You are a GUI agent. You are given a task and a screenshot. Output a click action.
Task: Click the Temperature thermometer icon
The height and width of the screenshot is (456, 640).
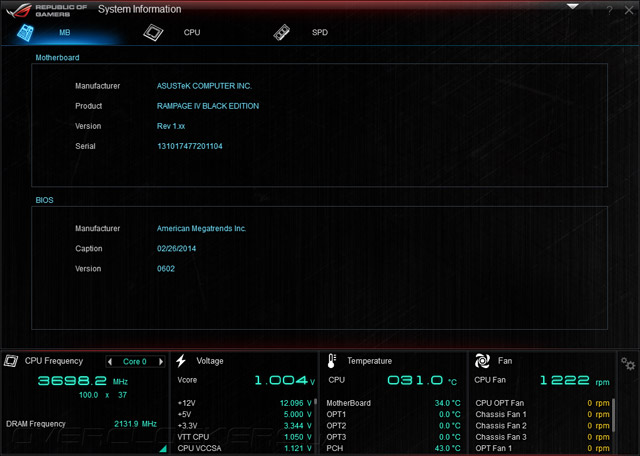(332, 361)
